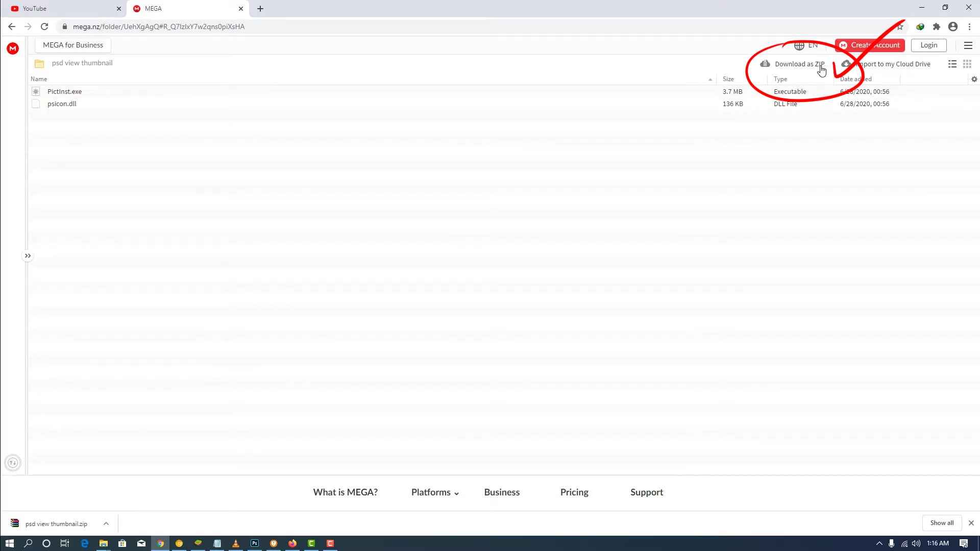Screen dimensions: 980x551
Task: Open the Mail app from the taskbar
Action: (x=141, y=543)
